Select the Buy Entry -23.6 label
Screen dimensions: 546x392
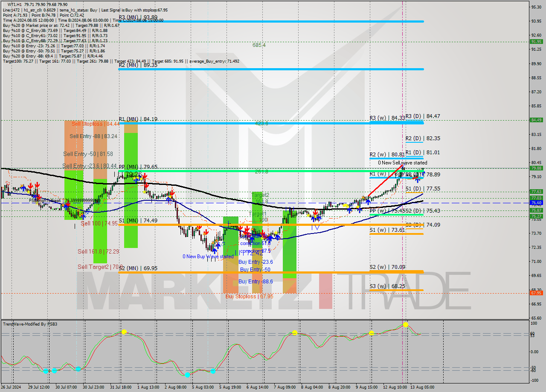256,262
